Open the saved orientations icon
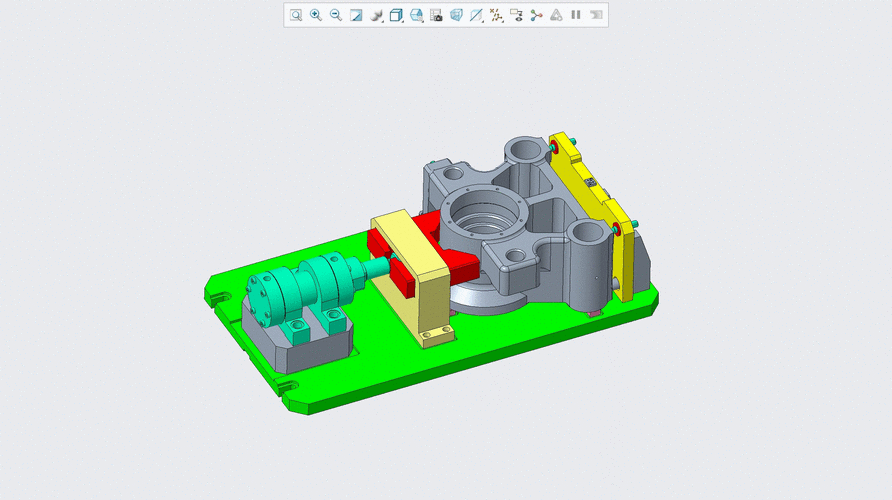 coord(416,15)
